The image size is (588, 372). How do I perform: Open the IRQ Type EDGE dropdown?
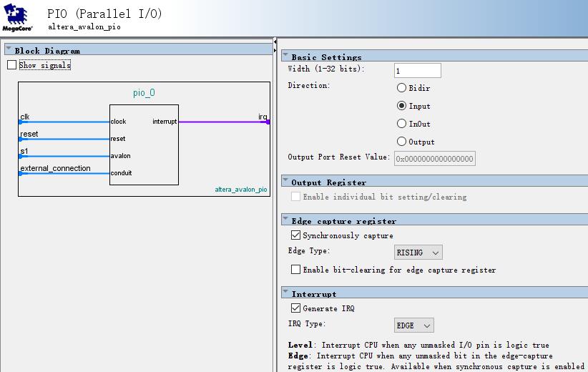(x=413, y=325)
